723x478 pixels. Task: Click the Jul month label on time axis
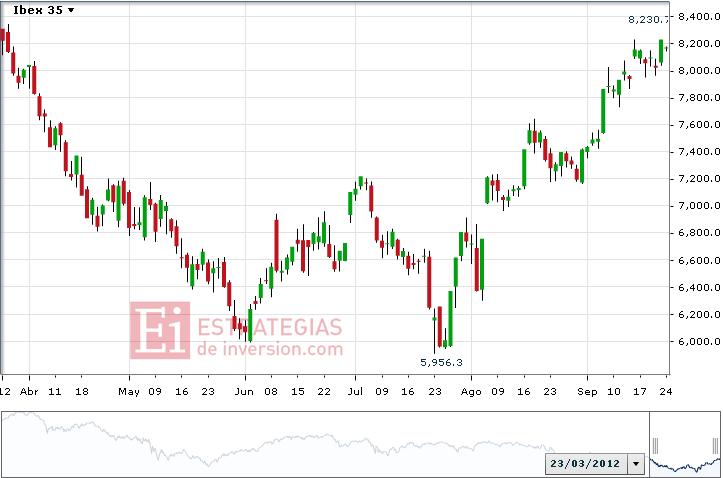(355, 391)
